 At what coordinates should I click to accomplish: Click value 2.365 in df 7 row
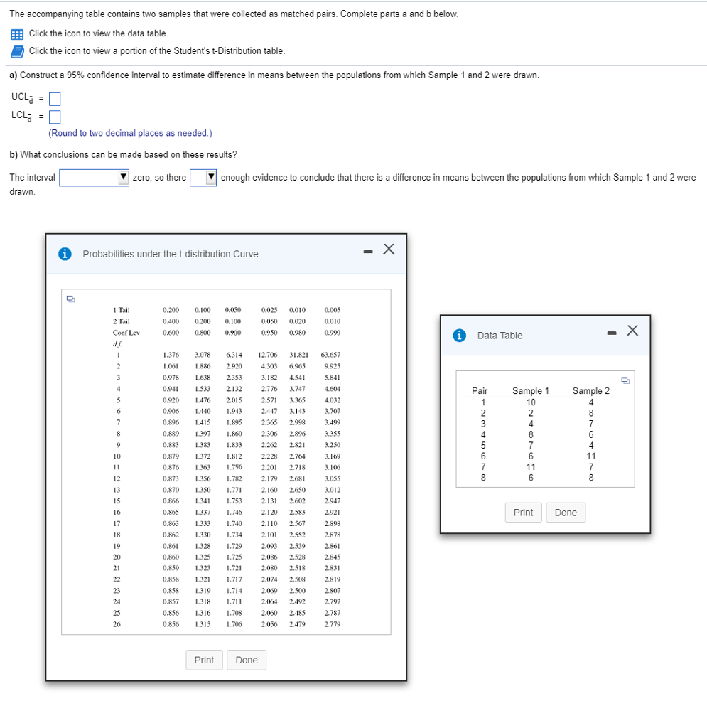click(x=269, y=422)
